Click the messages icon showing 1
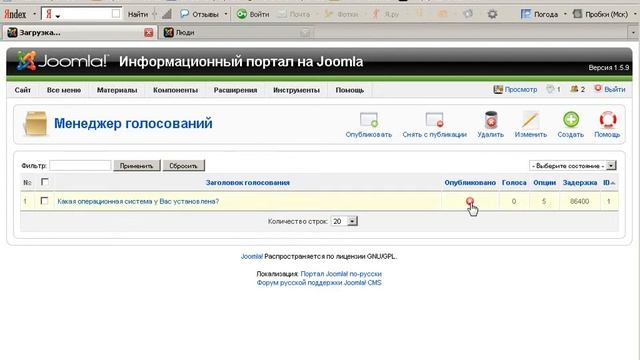The width and height of the screenshot is (640, 360). pos(551,89)
